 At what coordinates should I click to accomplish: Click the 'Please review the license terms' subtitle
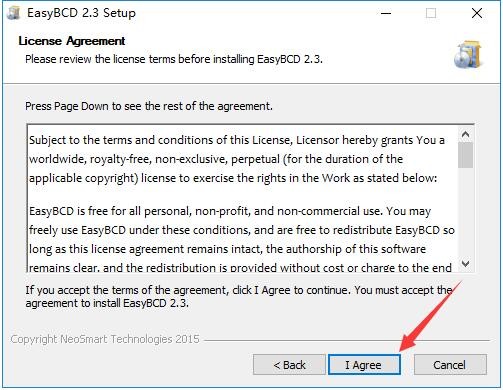point(174,59)
